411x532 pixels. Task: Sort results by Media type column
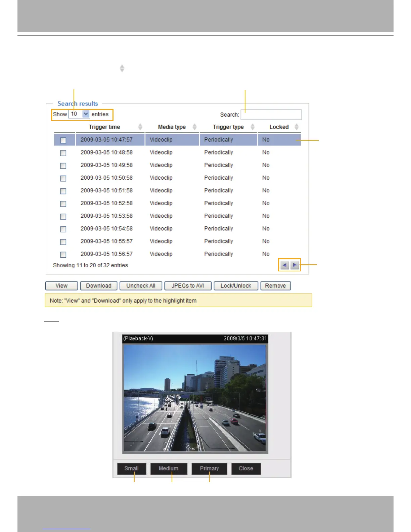pos(172,127)
